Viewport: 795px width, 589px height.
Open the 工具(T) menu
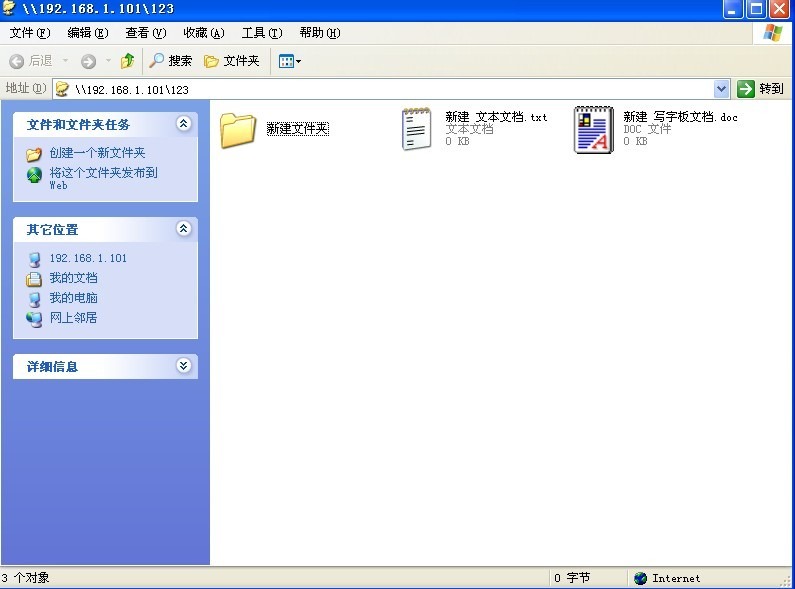pos(262,33)
